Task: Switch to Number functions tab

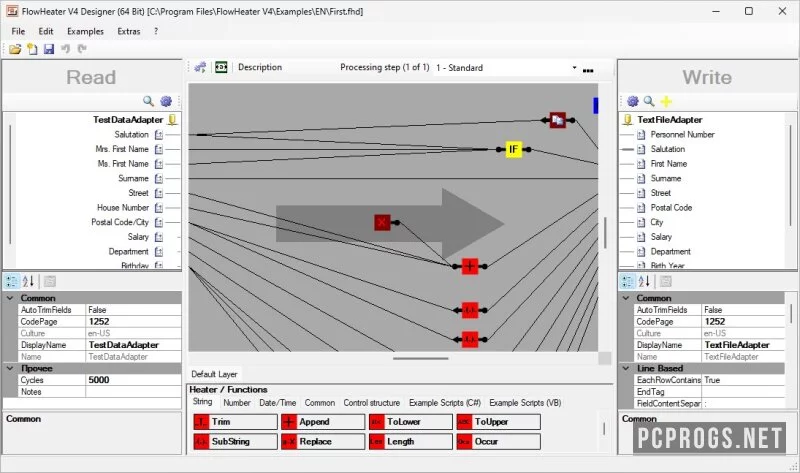Action: 237,403
